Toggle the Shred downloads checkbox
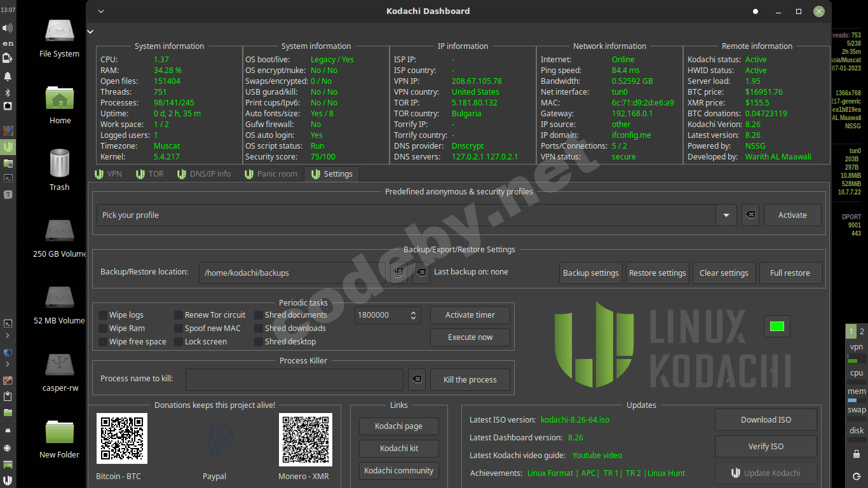This screenshot has height=488, width=868. [x=259, y=328]
